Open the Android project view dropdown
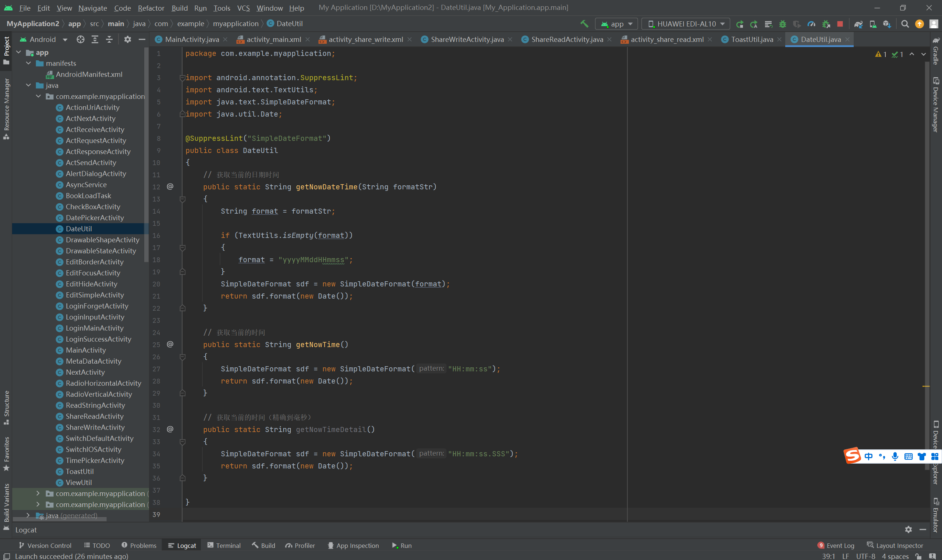This screenshot has width=942, height=560. point(43,39)
